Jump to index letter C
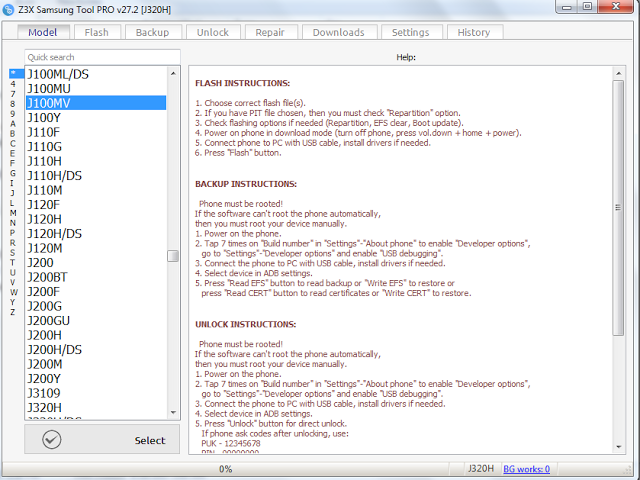Screen dimensions: 640x480 (x=13, y=143)
